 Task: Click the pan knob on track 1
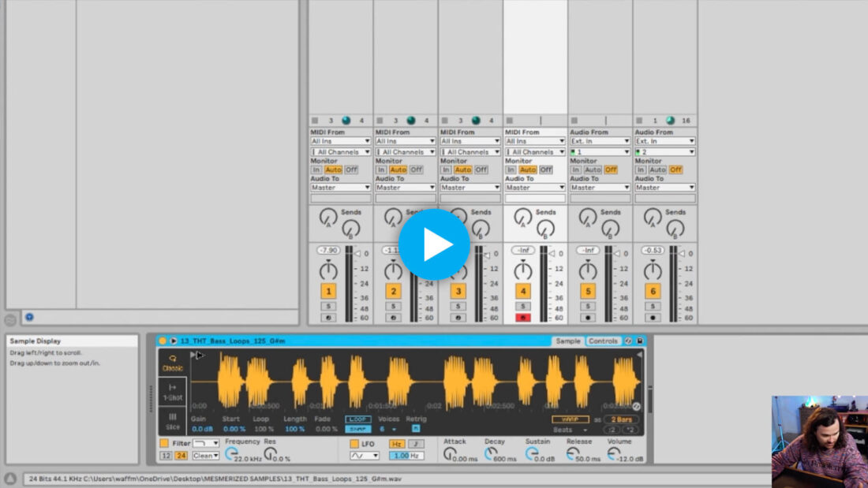point(328,270)
